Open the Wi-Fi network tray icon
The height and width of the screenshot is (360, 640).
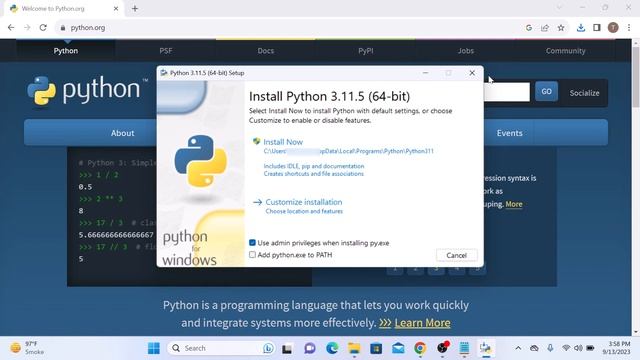pos(566,348)
